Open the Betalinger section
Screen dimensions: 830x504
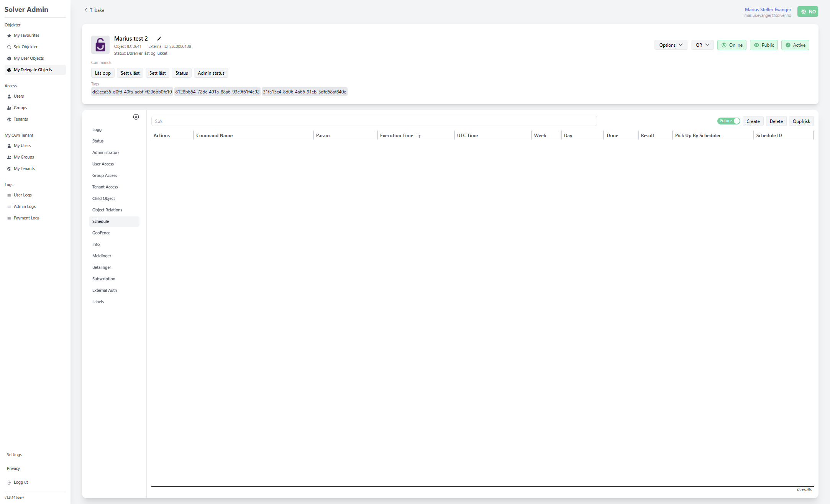click(x=114, y=267)
